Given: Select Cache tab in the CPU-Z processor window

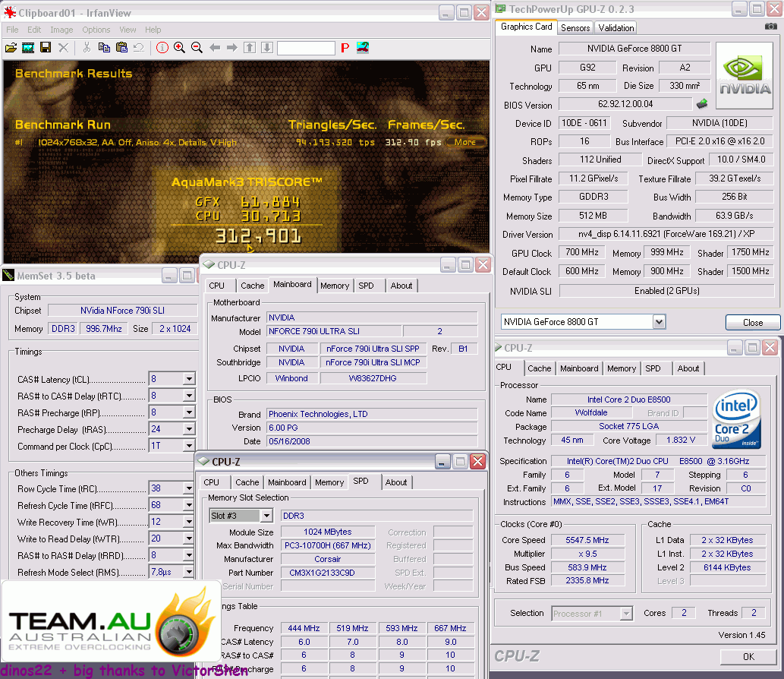Looking at the screenshot, I should (x=539, y=368).
